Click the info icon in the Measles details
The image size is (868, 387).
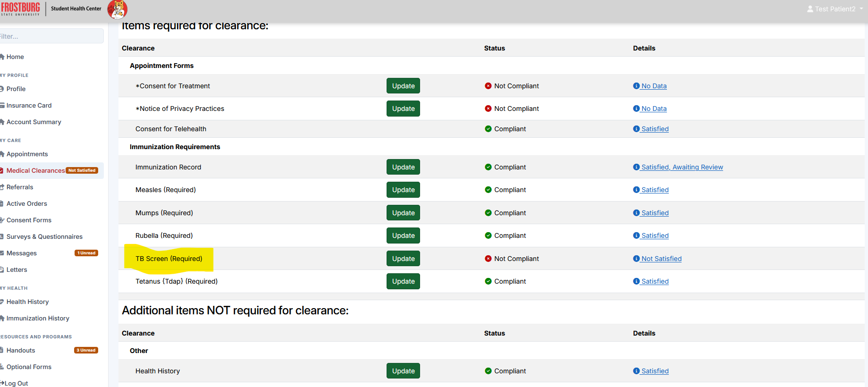pyautogui.click(x=636, y=190)
